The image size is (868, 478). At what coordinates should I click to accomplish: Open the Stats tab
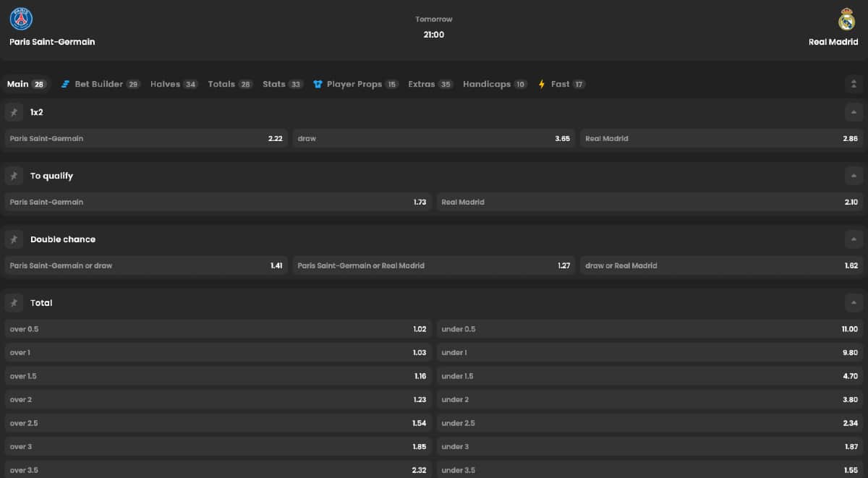283,84
